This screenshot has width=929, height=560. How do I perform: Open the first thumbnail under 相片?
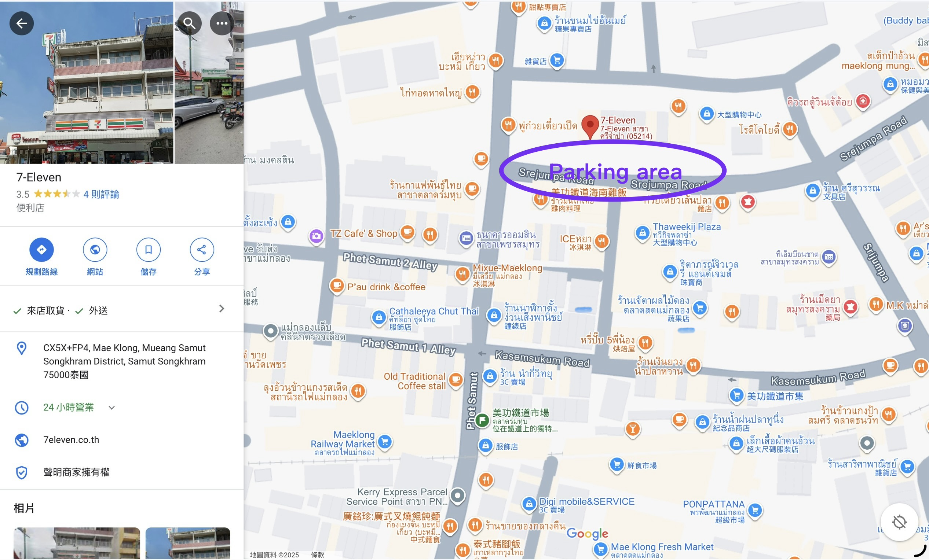click(77, 543)
